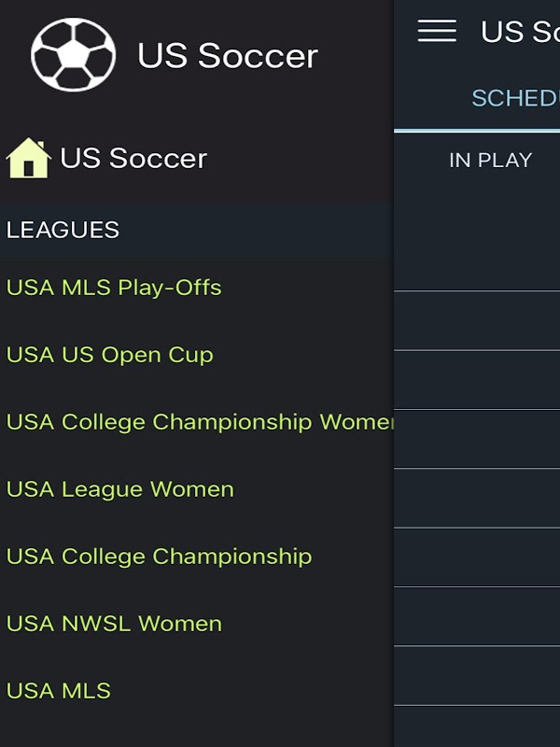This screenshot has height=747, width=560.
Task: Click the third empty schedule row
Action: coord(477,380)
